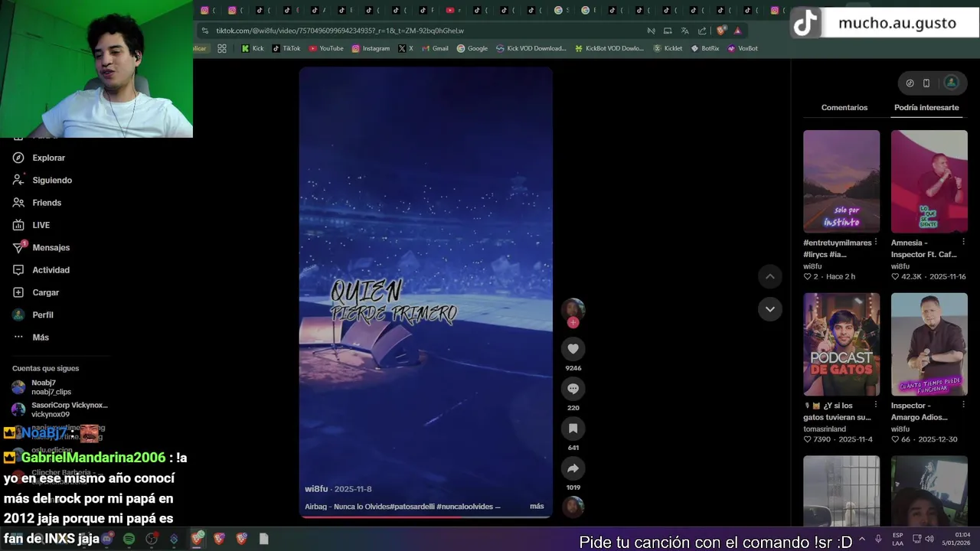Viewport: 980px width, 551px height.
Task: Go to the previous video with up chevron
Action: pos(770,276)
